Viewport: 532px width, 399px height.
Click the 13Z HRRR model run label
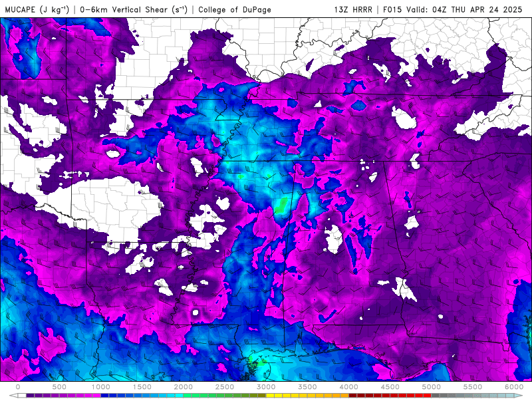tap(353, 9)
